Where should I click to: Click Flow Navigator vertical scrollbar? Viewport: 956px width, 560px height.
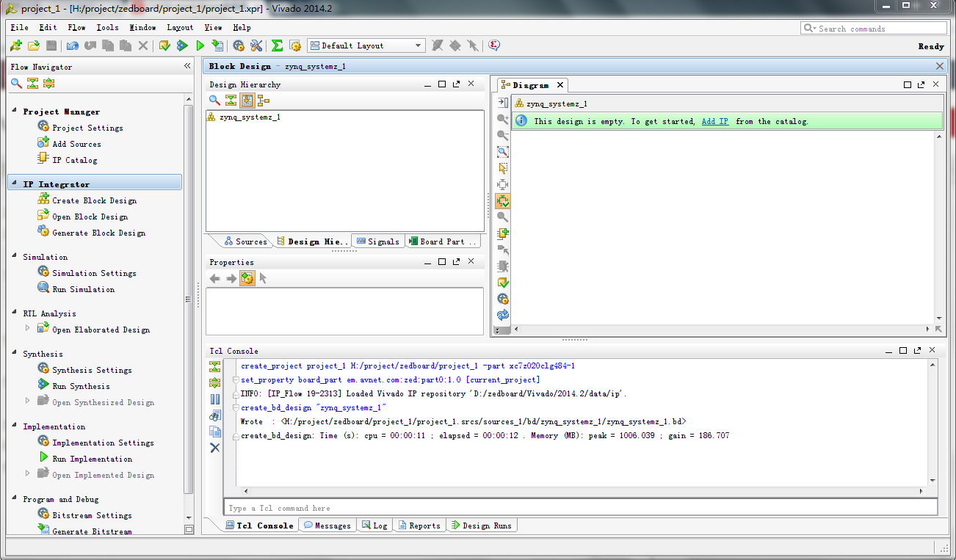tap(189, 301)
